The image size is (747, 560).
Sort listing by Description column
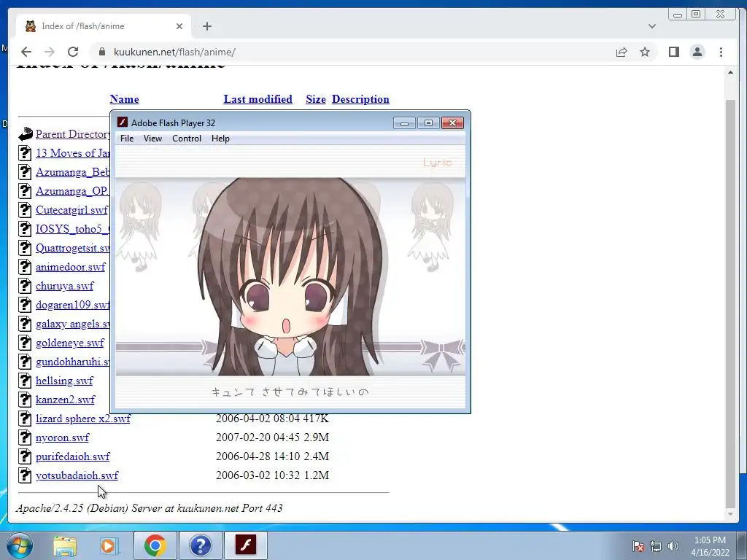(360, 99)
